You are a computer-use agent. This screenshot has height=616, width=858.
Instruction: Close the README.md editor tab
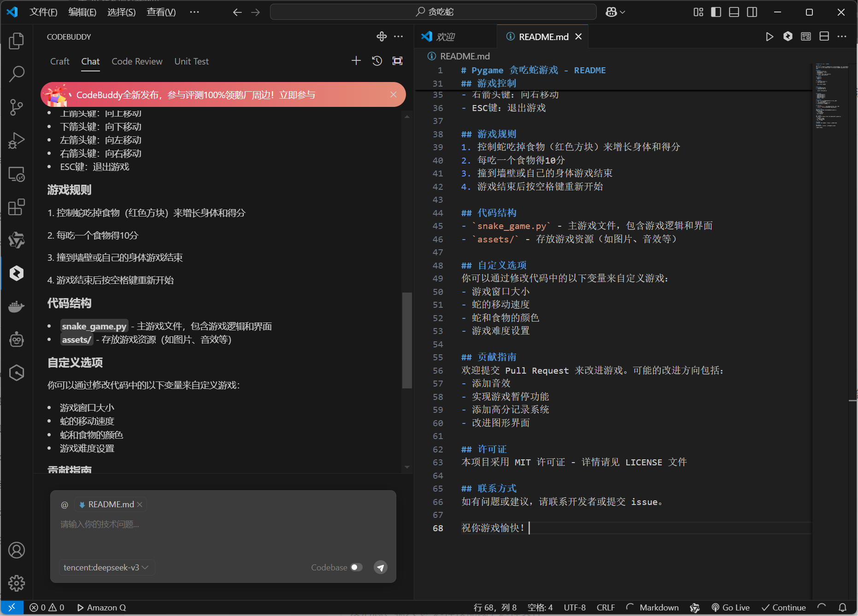pyautogui.click(x=578, y=37)
